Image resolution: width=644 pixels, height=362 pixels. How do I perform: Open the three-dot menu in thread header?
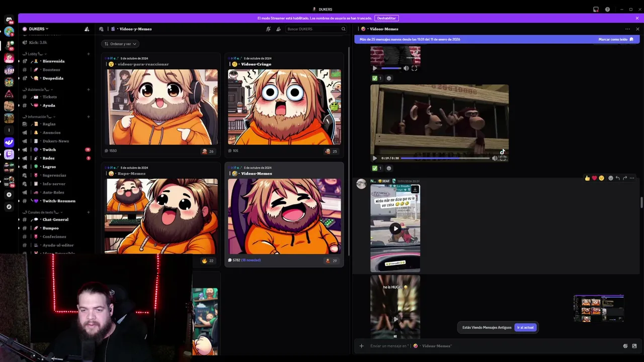click(627, 29)
